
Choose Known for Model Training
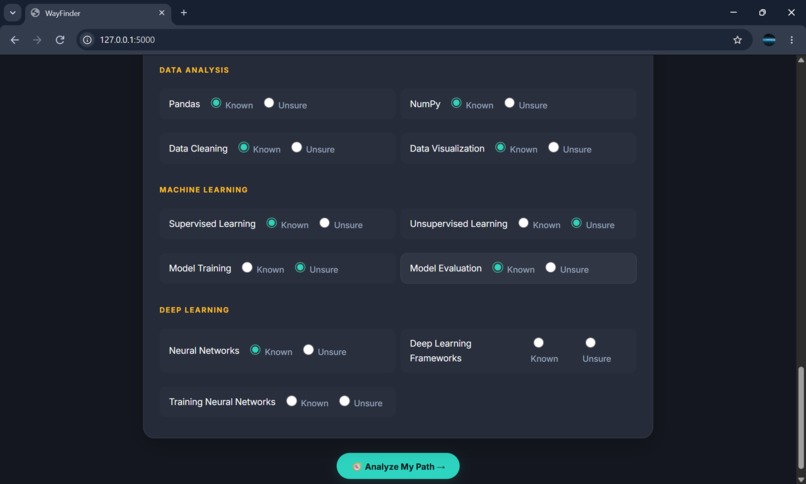(247, 268)
